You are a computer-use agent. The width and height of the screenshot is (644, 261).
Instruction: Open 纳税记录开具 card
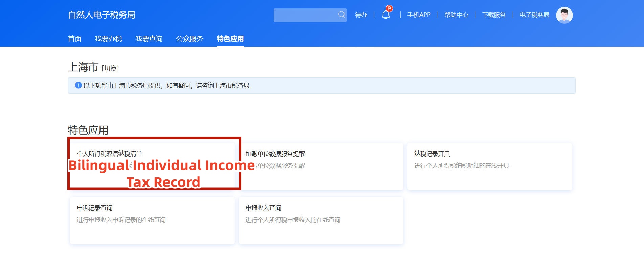(x=489, y=166)
